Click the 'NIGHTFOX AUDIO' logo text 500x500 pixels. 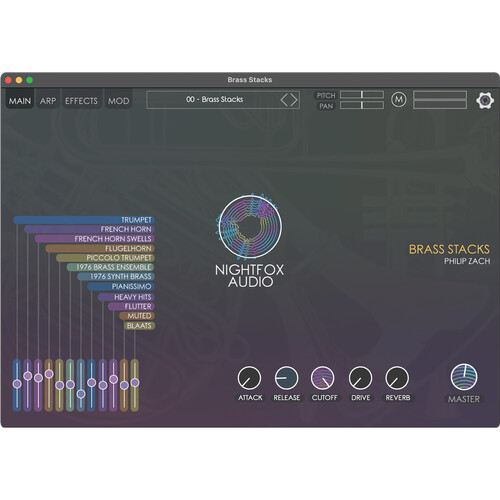pyautogui.click(x=249, y=276)
